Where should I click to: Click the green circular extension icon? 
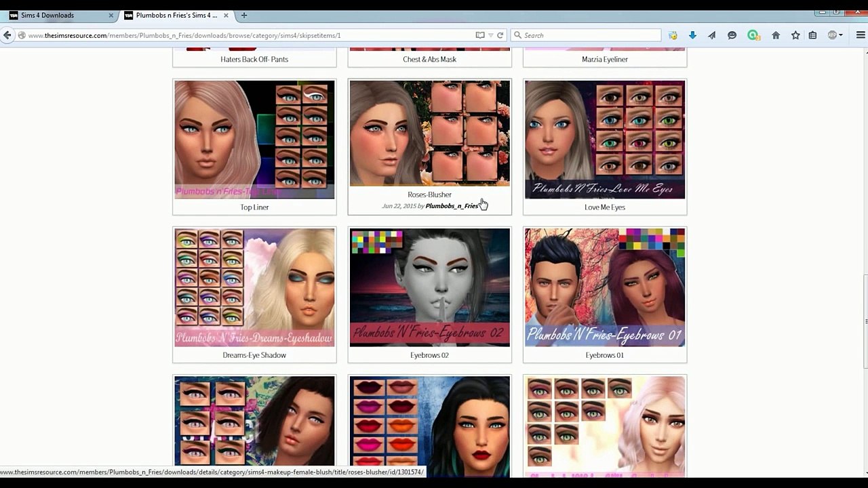753,35
